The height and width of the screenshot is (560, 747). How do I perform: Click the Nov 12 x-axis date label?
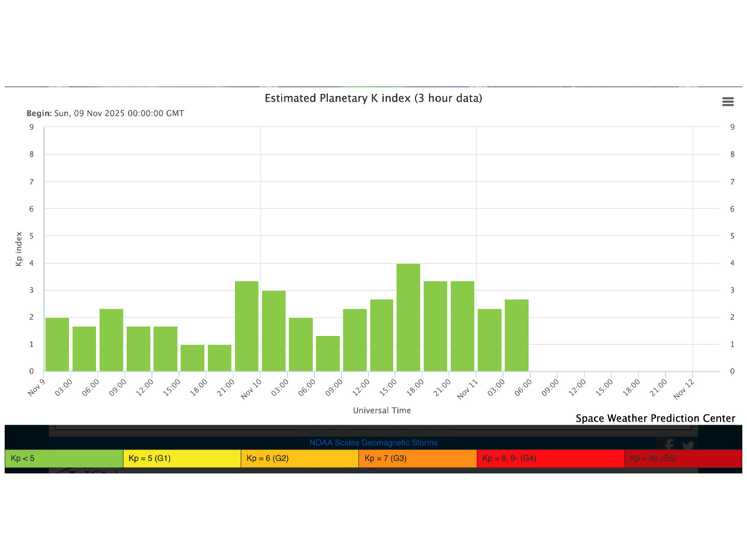683,389
